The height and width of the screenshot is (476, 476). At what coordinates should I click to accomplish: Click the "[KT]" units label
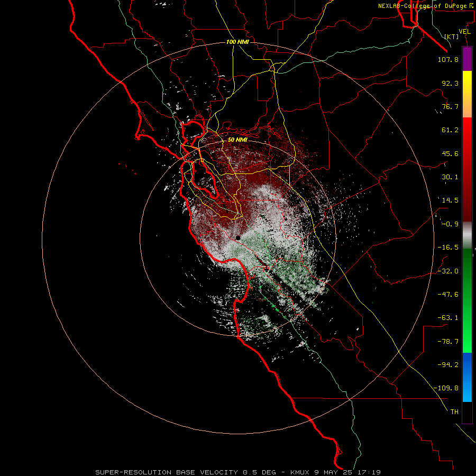tap(452, 36)
